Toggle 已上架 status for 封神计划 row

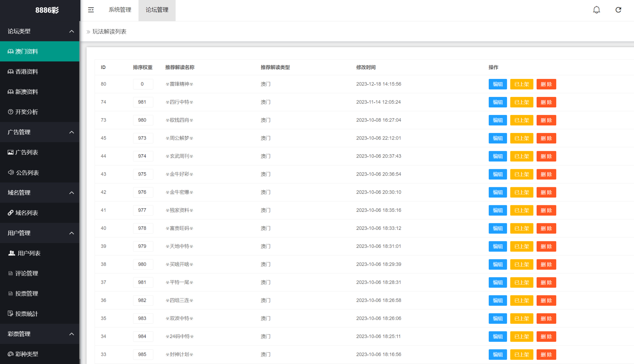(521, 354)
